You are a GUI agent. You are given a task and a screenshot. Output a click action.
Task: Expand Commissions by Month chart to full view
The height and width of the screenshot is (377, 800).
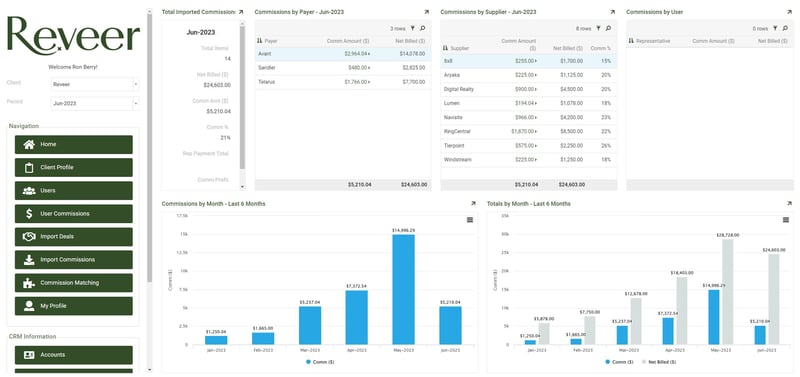pyautogui.click(x=473, y=204)
